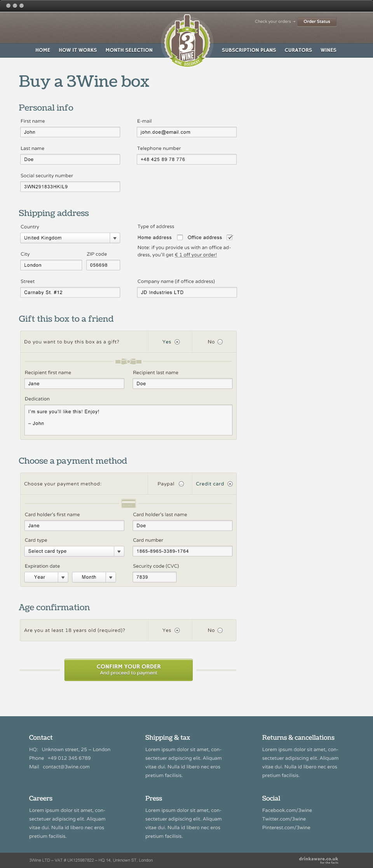Check the Home address checkbox

180,237
